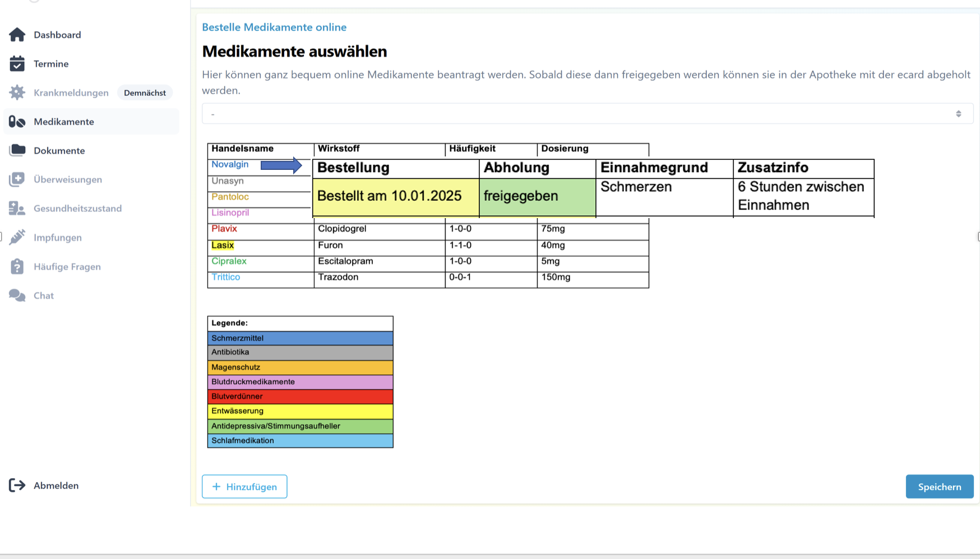Image resolution: width=980 pixels, height=559 pixels.
Task: Click the Medikamente pills icon
Action: (x=17, y=122)
